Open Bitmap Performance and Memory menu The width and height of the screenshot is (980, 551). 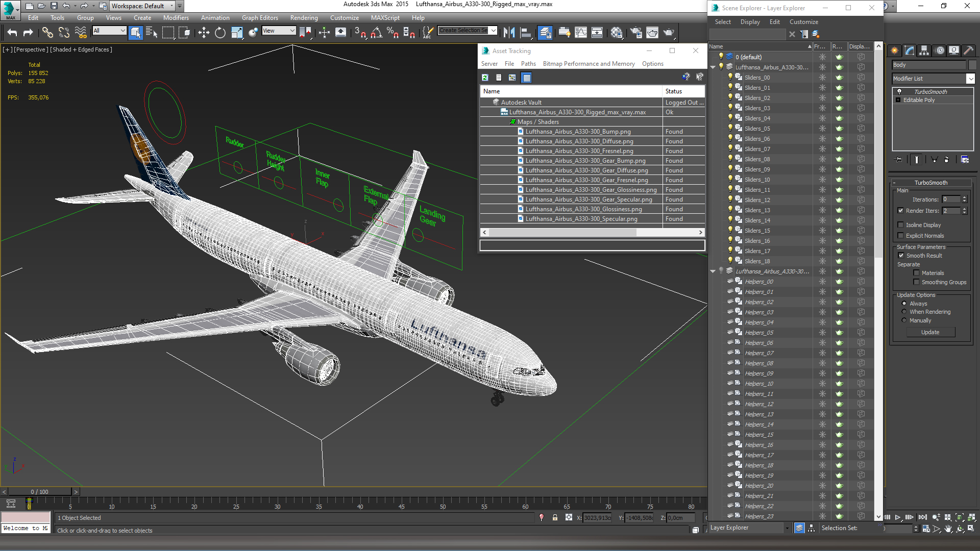click(589, 64)
